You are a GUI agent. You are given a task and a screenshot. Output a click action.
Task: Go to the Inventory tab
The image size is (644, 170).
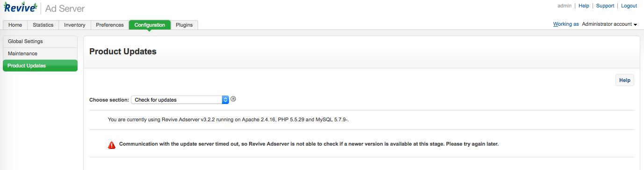click(75, 25)
